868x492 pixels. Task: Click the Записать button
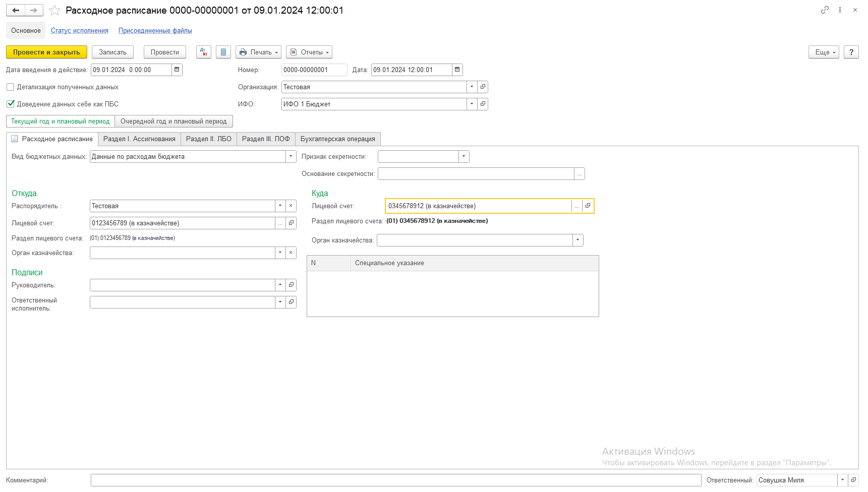[x=112, y=52]
